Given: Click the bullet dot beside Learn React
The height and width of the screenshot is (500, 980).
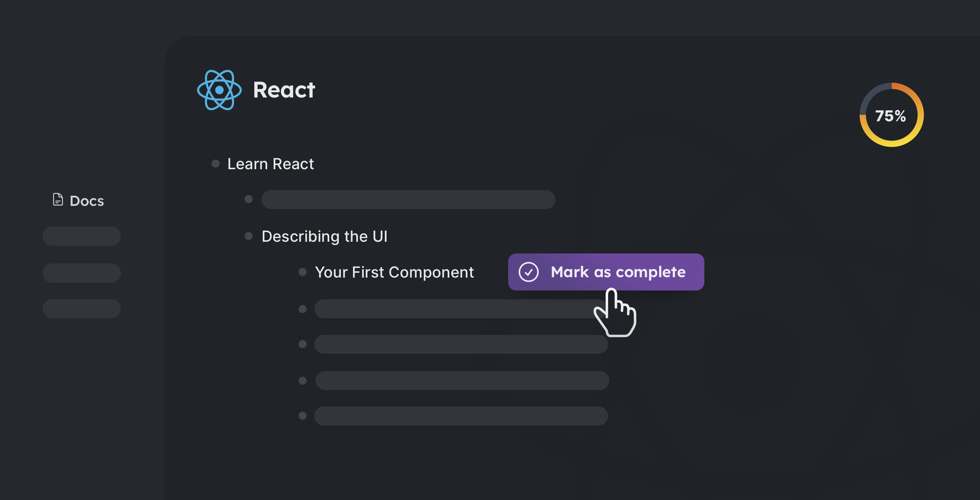Looking at the screenshot, I should click(x=216, y=164).
